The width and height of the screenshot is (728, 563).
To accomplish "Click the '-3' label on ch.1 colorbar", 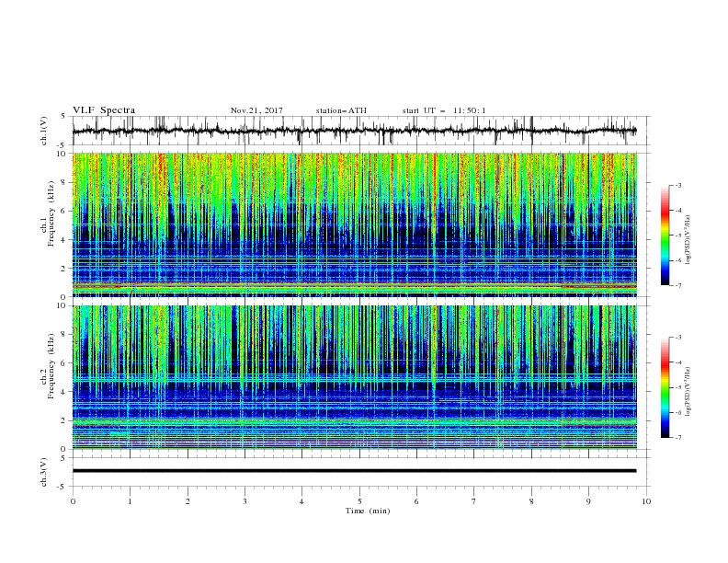I will coord(678,185).
